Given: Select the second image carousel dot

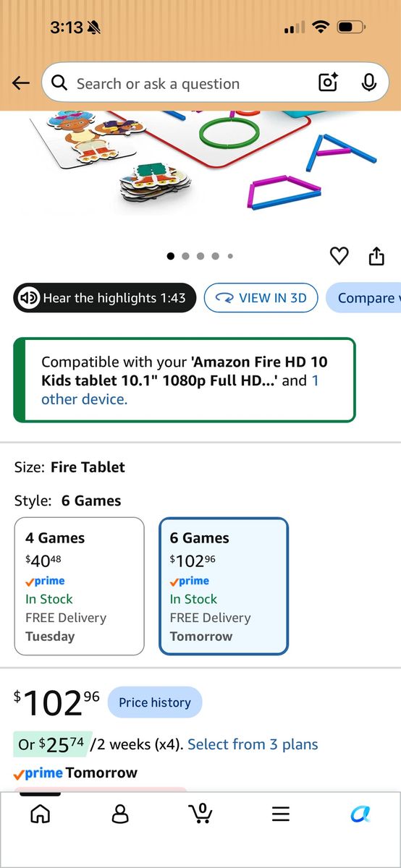Looking at the screenshot, I should (186, 256).
